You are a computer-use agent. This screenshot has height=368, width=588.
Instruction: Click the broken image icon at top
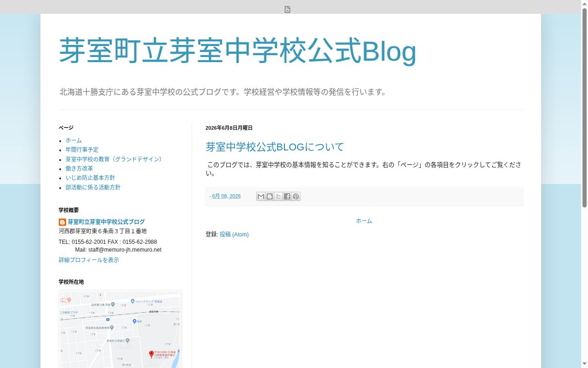(x=288, y=10)
